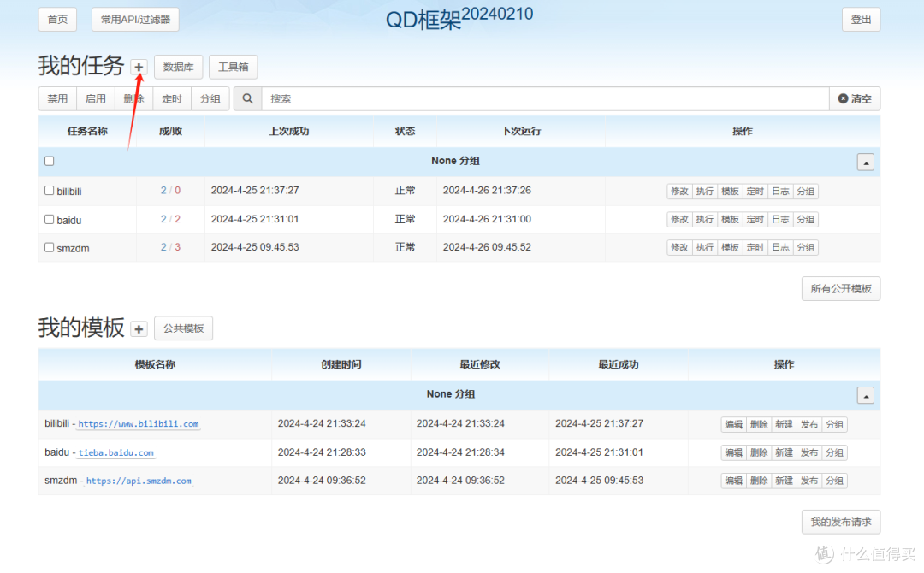Click 执行 for baidu task
Image resolution: width=924 pixels, height=573 pixels.
point(705,220)
